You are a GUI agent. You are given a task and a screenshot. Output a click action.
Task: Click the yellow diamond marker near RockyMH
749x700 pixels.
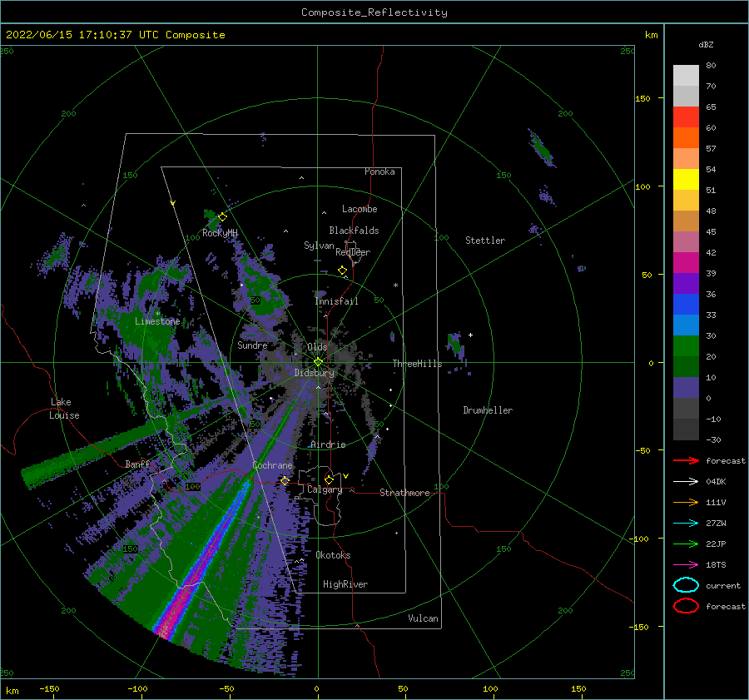click(222, 217)
